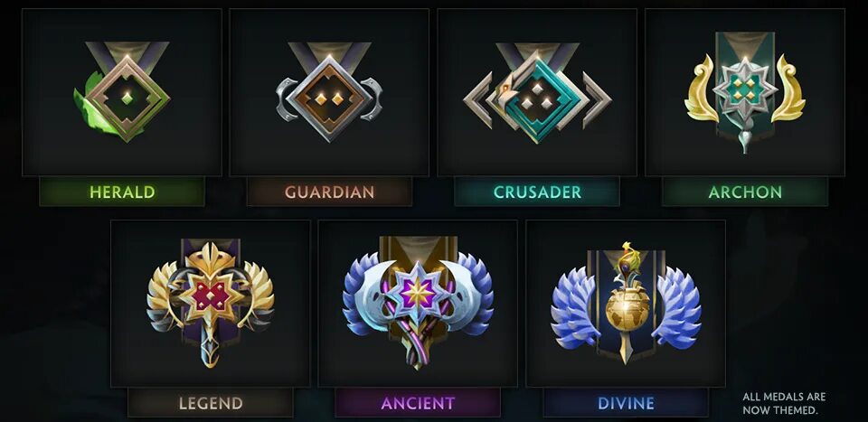Click the ANCIENT purple label
Screen dimensions: 868x422
[x=418, y=403]
